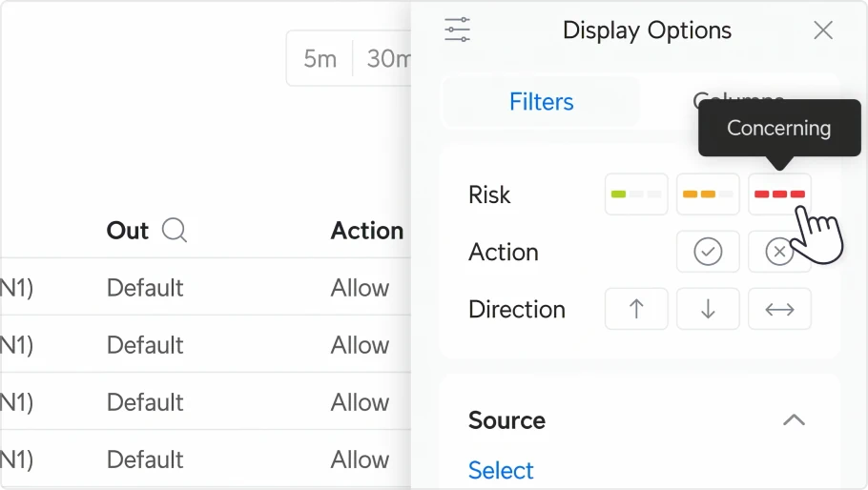Filter by upward direction arrow
The height and width of the screenshot is (490, 868).
pyautogui.click(x=636, y=309)
